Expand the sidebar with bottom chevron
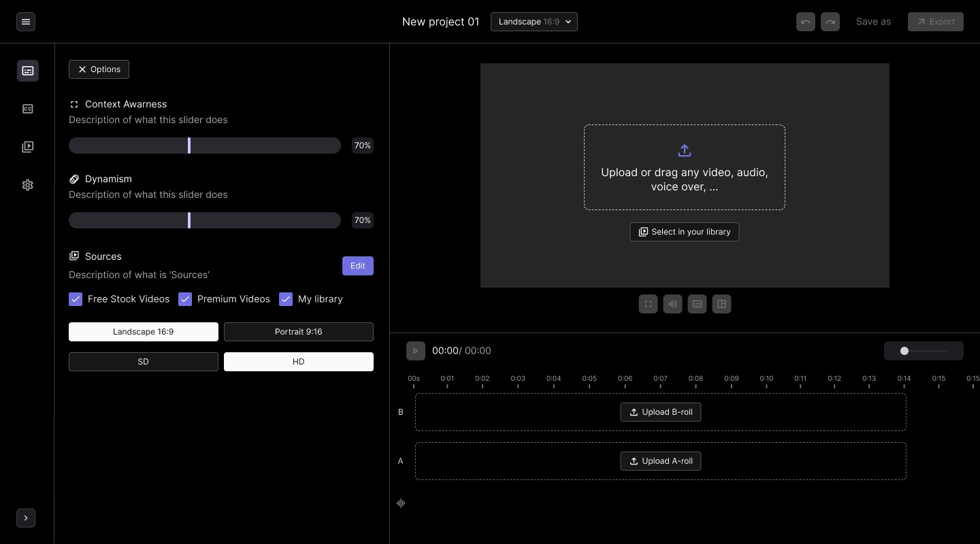 click(x=26, y=518)
